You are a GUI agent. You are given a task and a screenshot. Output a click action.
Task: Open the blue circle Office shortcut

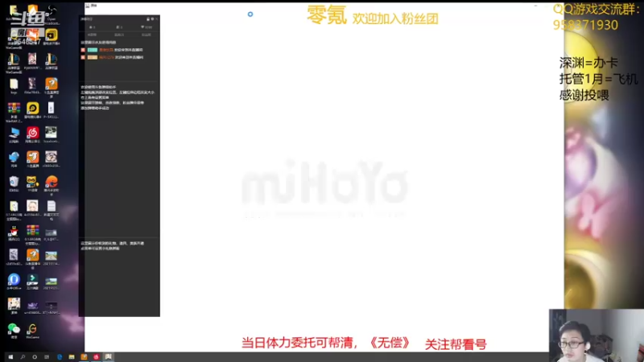14,282
